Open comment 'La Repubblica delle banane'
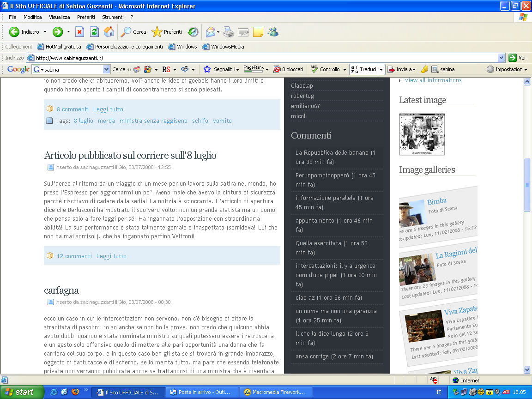Viewport: 532px width, 399px height. (335, 157)
